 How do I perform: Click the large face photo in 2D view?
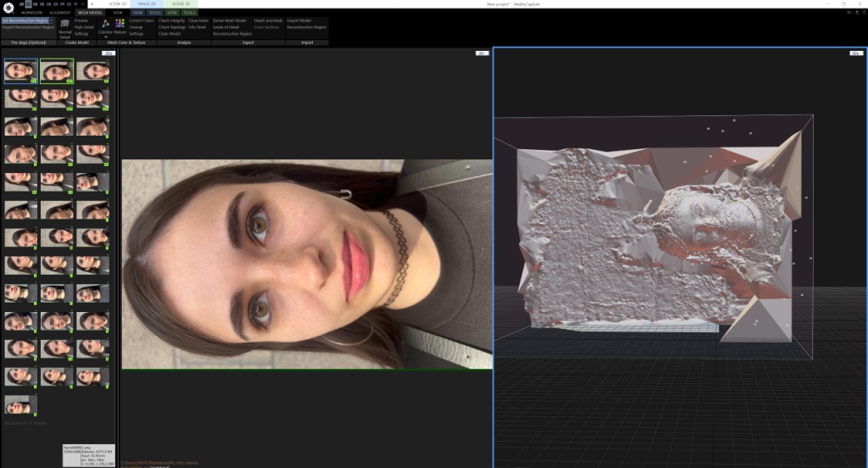coord(307,265)
